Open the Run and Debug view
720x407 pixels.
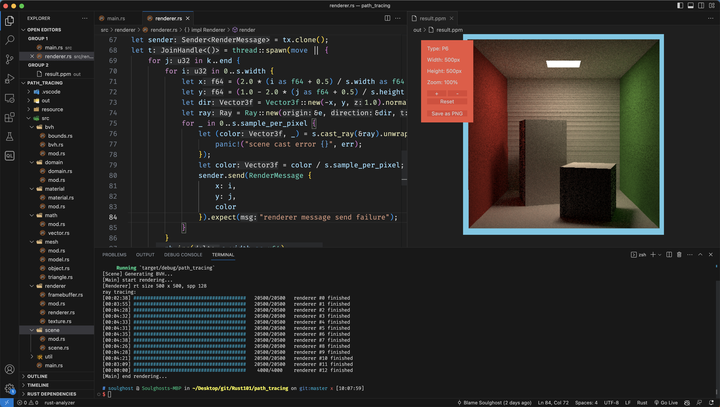(x=10, y=79)
